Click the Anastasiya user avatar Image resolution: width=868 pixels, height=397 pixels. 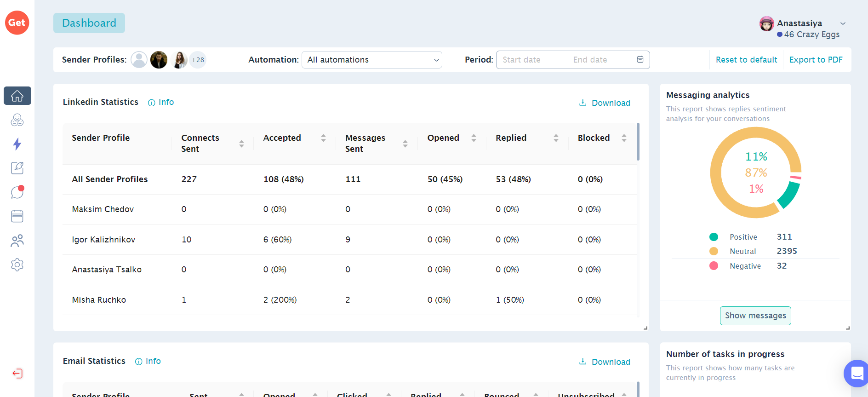pos(766,23)
